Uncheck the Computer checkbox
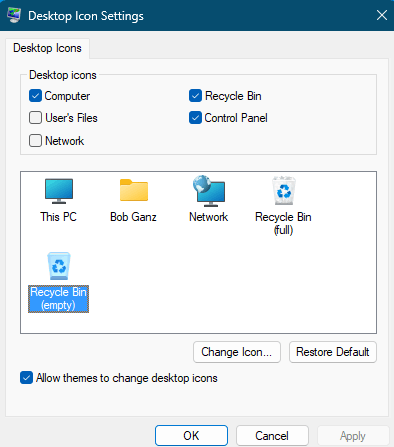This screenshot has height=447, width=394. (x=35, y=96)
